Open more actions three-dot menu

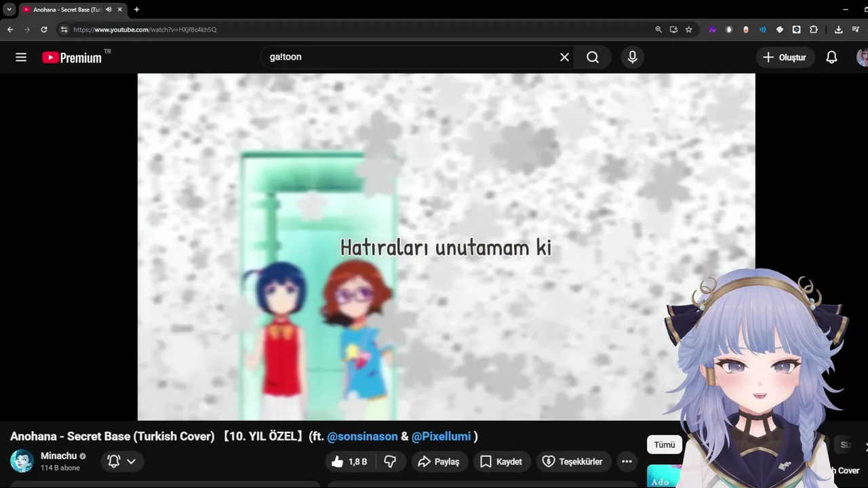tap(627, 462)
